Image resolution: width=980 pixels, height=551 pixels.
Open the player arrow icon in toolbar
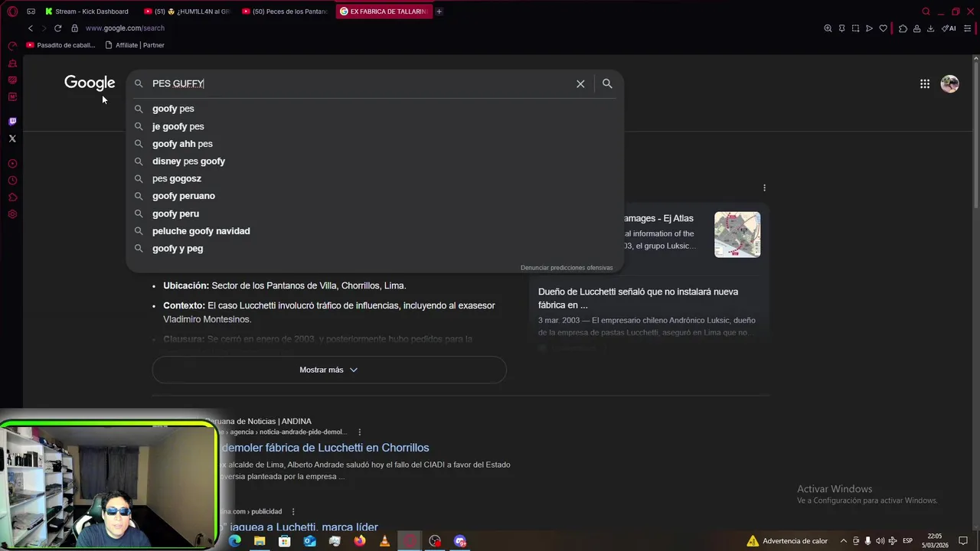coord(869,28)
